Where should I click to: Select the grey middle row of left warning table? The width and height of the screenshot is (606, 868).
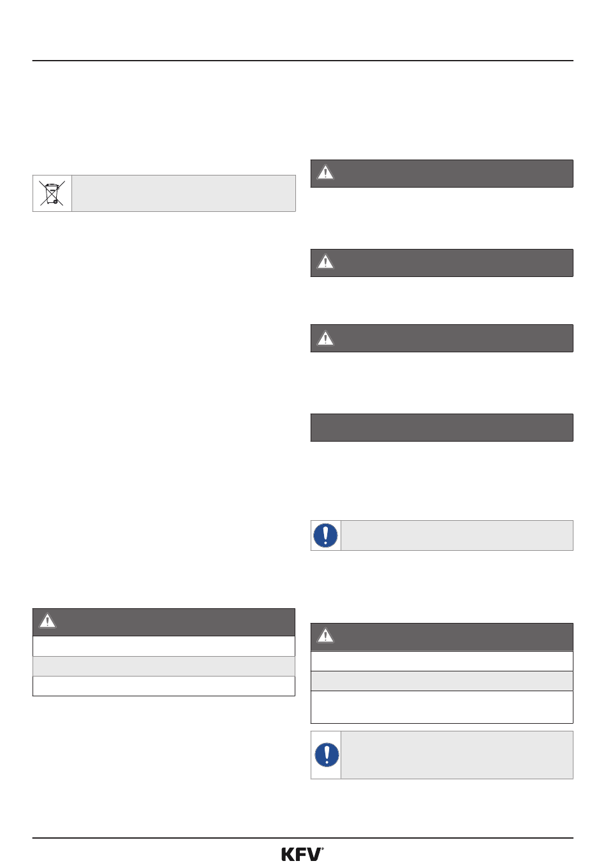pyautogui.click(x=164, y=666)
